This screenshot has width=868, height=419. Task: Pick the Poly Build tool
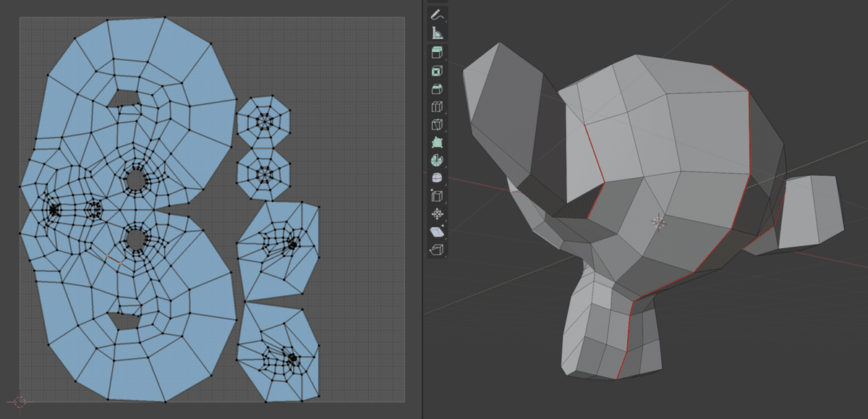pos(437,143)
